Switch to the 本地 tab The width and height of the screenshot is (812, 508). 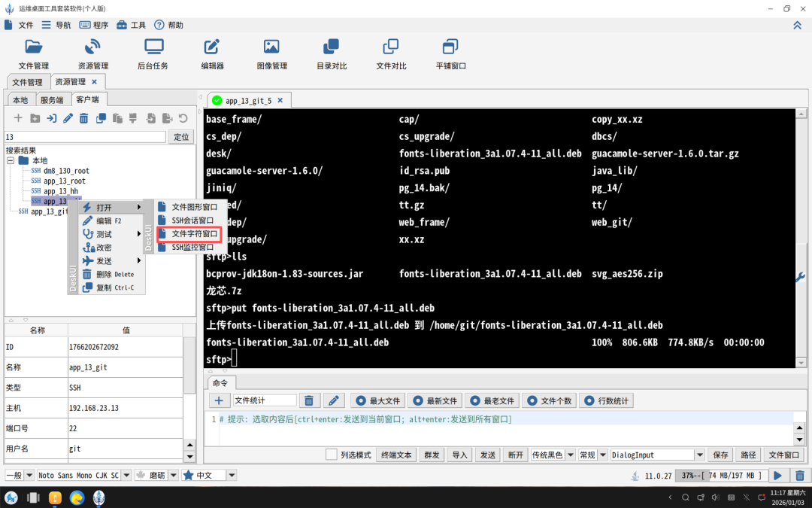21,99
